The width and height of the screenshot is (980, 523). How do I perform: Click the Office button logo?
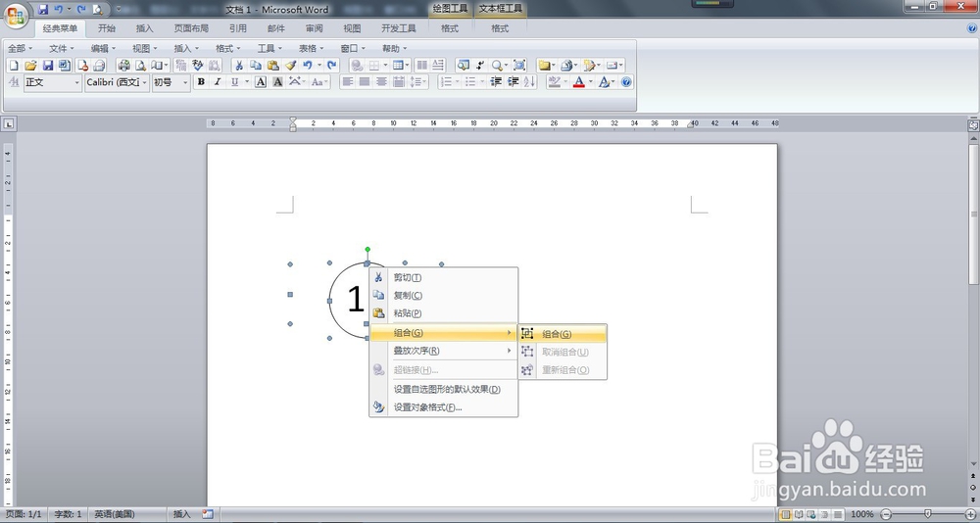click(x=15, y=15)
